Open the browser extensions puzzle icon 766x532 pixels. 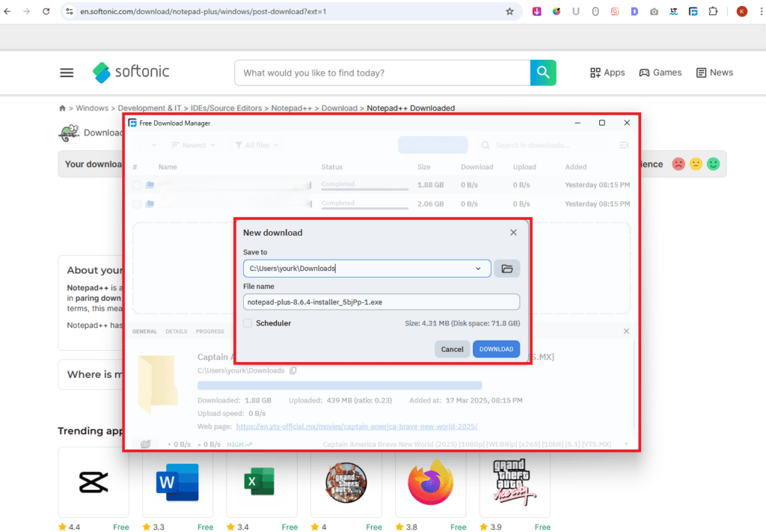coord(713,11)
